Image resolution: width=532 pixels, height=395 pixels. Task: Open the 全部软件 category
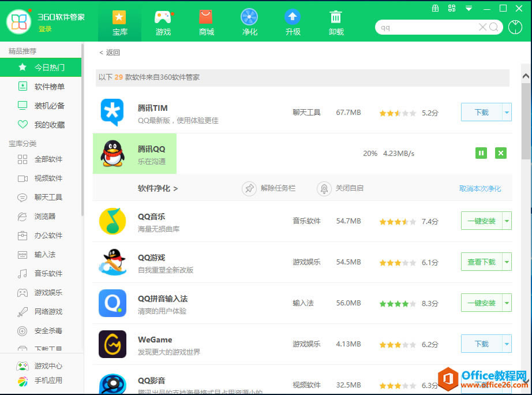tap(41, 159)
